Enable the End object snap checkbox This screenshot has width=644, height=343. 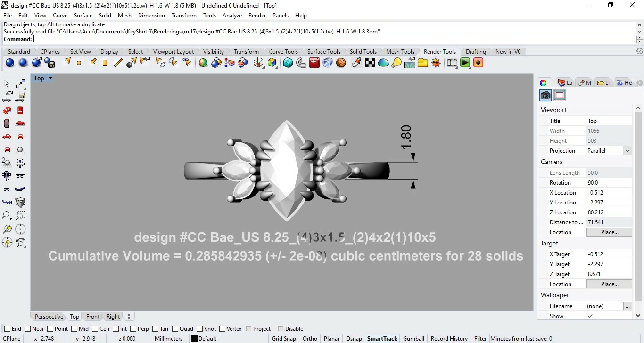[8, 328]
